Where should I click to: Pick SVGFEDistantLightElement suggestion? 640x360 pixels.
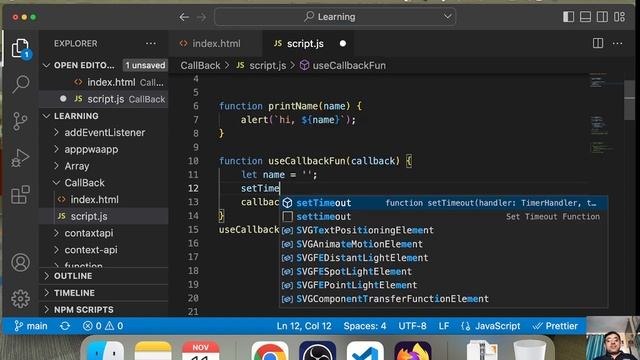pos(444,258)
